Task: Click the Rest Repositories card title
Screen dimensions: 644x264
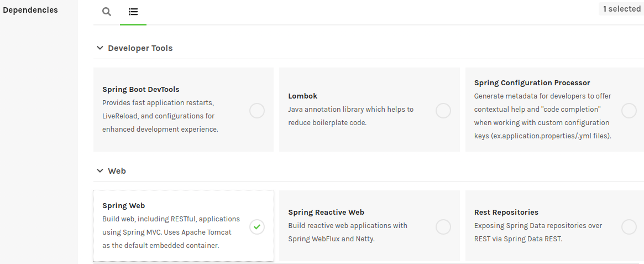Action: 506,213
